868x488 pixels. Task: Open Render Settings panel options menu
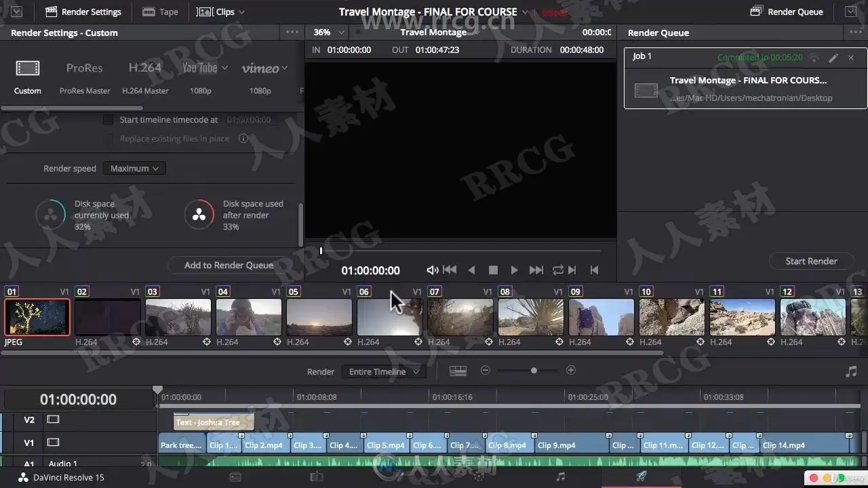pyautogui.click(x=292, y=33)
